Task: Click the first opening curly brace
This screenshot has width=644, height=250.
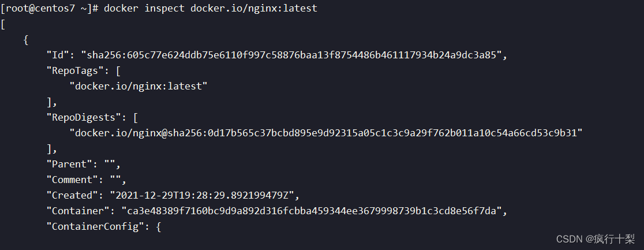Action: point(26,40)
